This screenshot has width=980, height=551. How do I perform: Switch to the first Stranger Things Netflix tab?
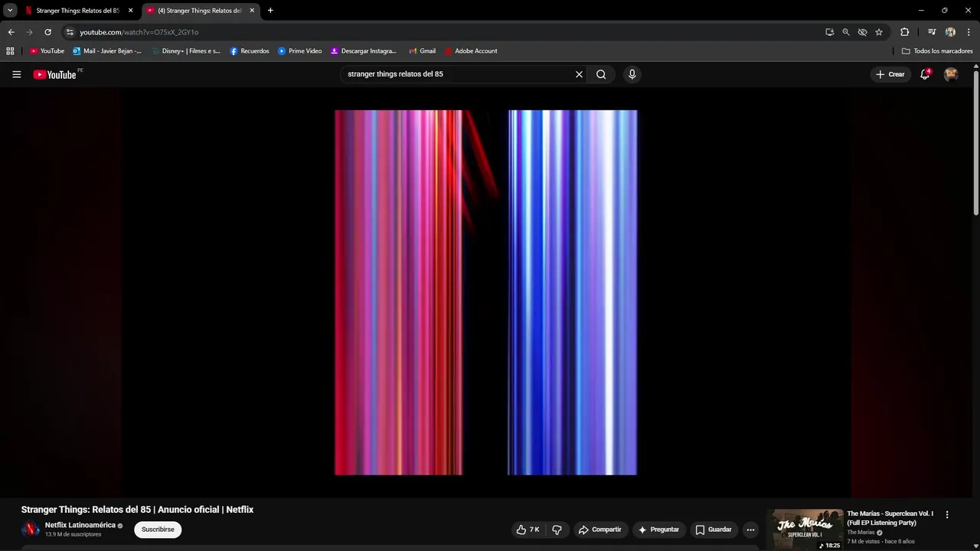73,11
